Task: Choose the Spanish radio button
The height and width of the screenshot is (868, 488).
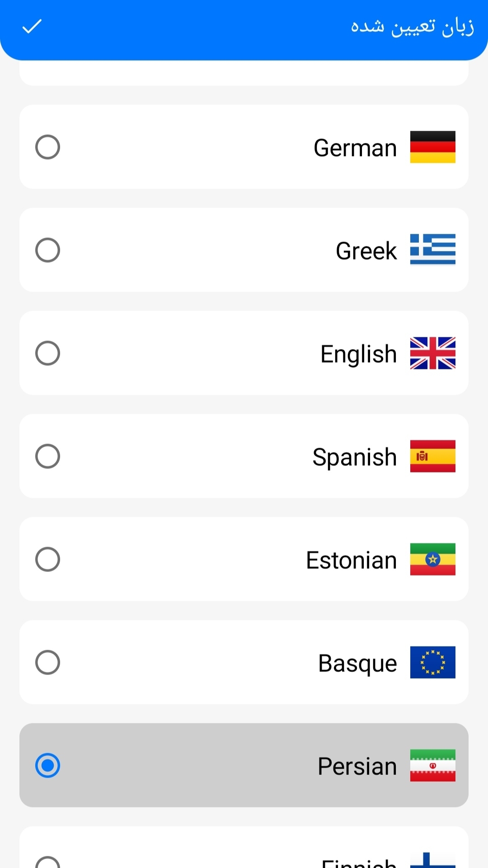Action: pyautogui.click(x=47, y=456)
